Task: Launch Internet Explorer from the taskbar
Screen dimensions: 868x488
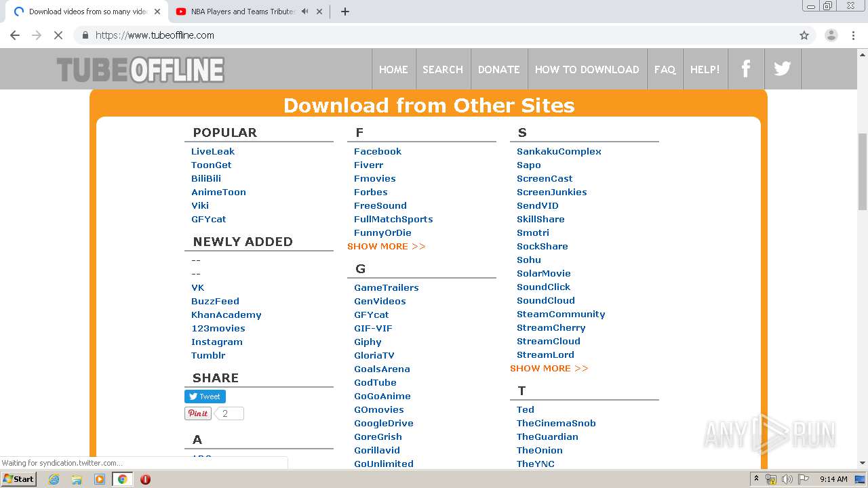Action: (54, 479)
